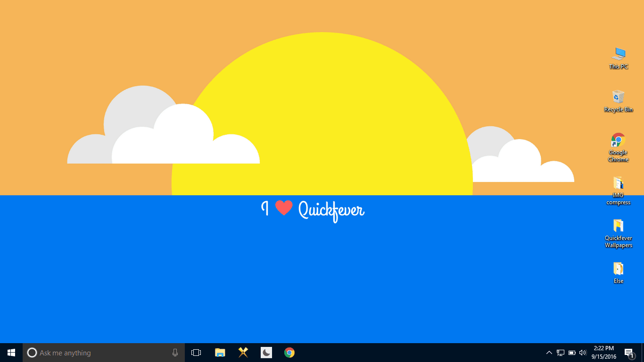Click the Cortana microphone icon
Screen dimensions: 644x362
pos(175,353)
